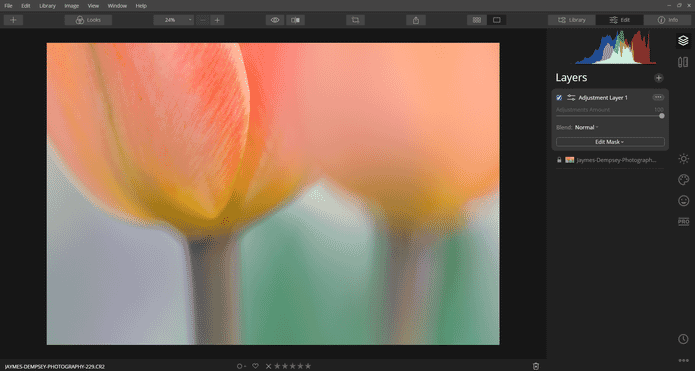Click the histogram graph
The width and height of the screenshot is (695, 371).
click(x=615, y=47)
